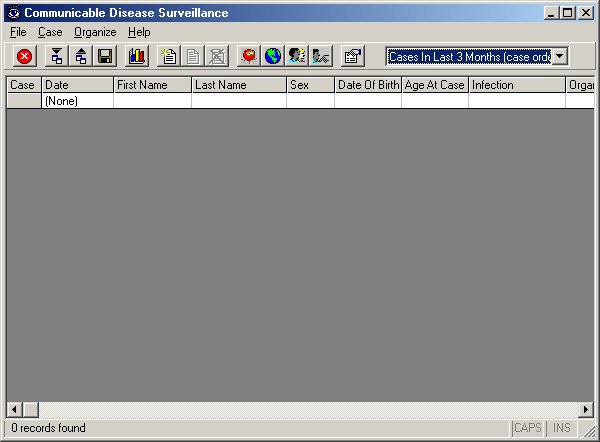Click the grayed-out edit document icon
Viewport: 600px width, 442px height.
pyautogui.click(x=193, y=57)
